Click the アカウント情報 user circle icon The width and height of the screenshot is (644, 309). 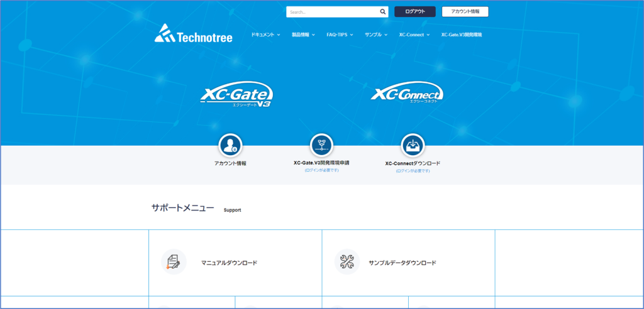pos(230,146)
